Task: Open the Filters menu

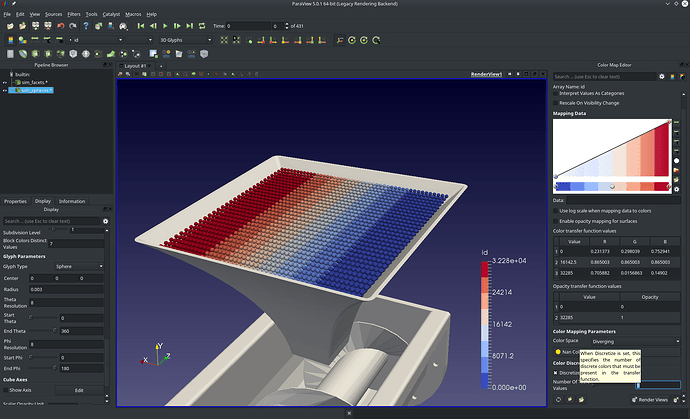Action: [x=75, y=15]
